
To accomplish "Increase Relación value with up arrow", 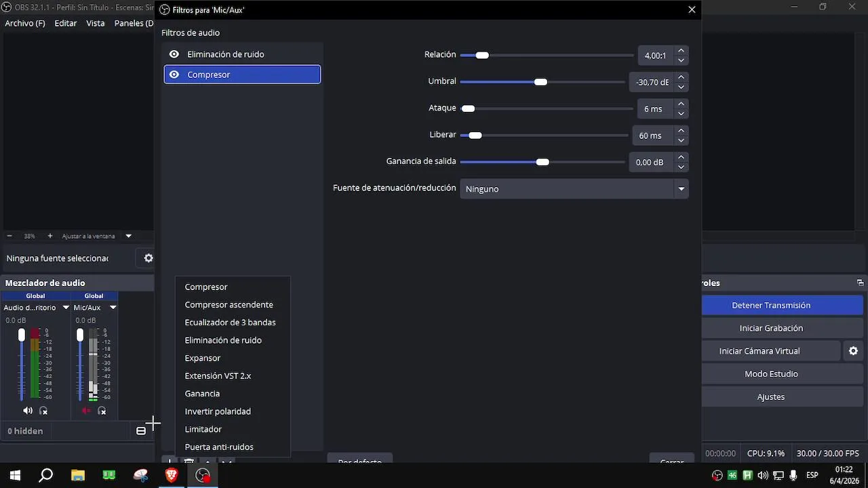I will pos(681,51).
